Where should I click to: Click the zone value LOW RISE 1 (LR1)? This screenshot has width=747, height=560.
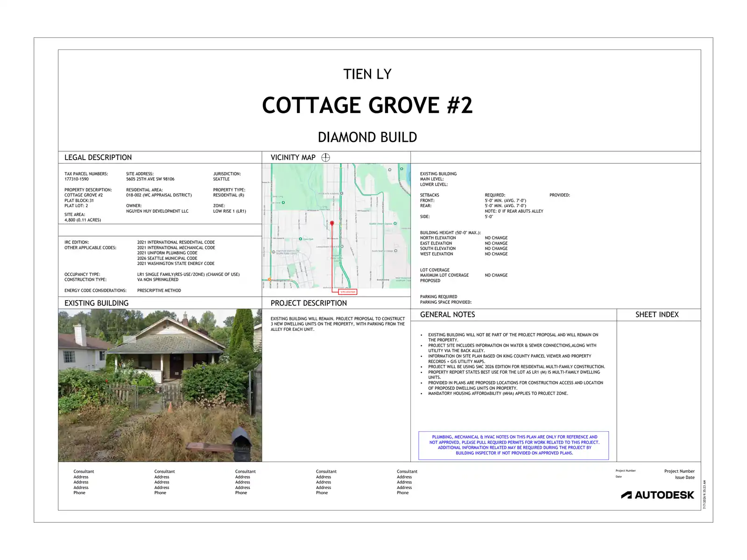230,211
